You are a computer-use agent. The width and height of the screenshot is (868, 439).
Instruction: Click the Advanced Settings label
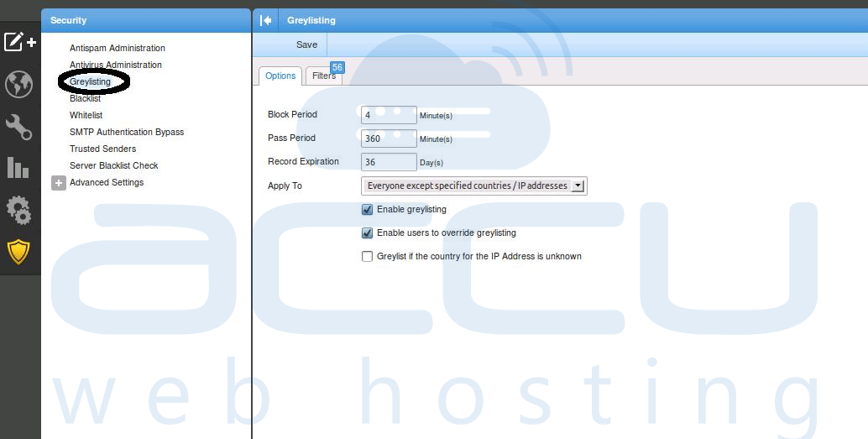[107, 182]
